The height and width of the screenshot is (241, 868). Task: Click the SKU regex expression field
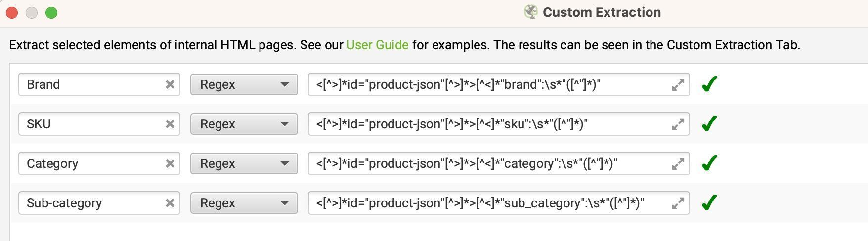coord(489,124)
